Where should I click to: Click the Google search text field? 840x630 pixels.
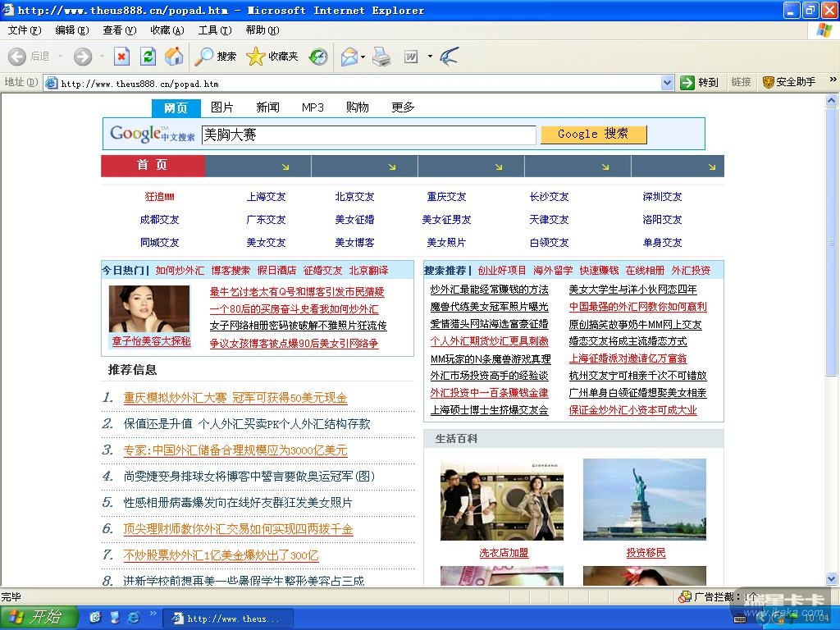[368, 135]
